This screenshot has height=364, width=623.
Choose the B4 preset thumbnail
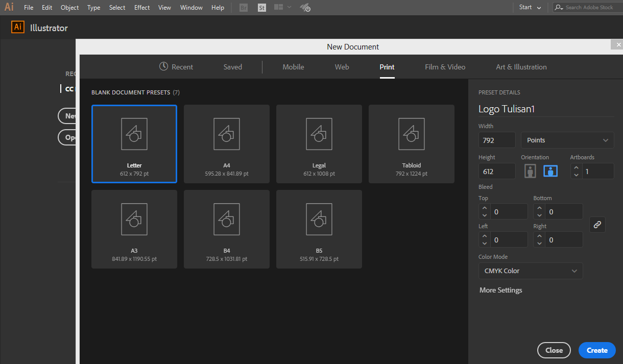click(227, 229)
